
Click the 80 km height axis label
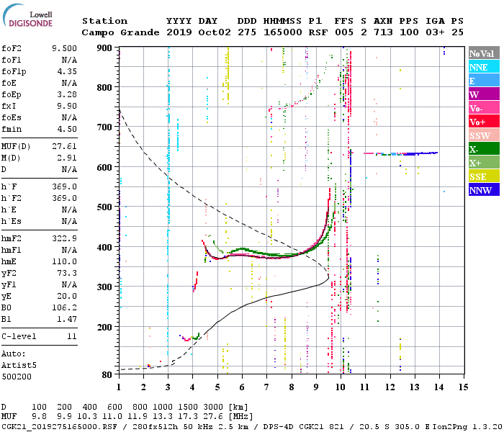pos(107,374)
